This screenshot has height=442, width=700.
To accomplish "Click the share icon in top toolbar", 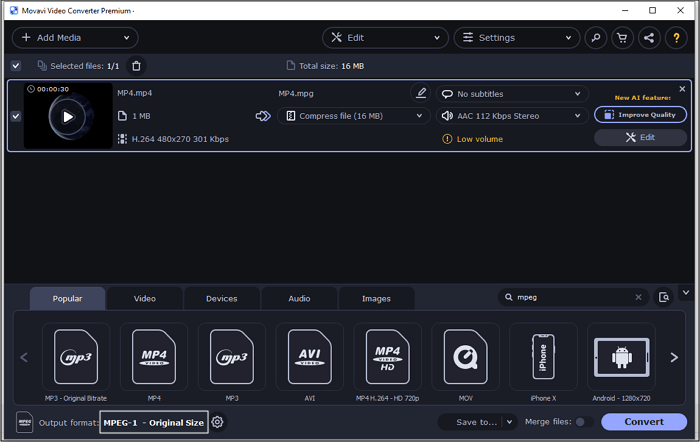I will pos(649,38).
